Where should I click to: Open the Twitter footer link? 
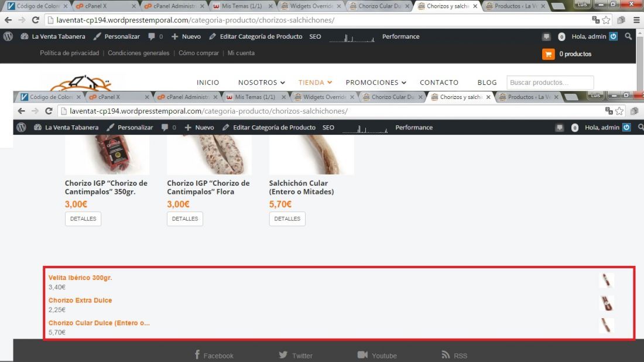(x=295, y=355)
